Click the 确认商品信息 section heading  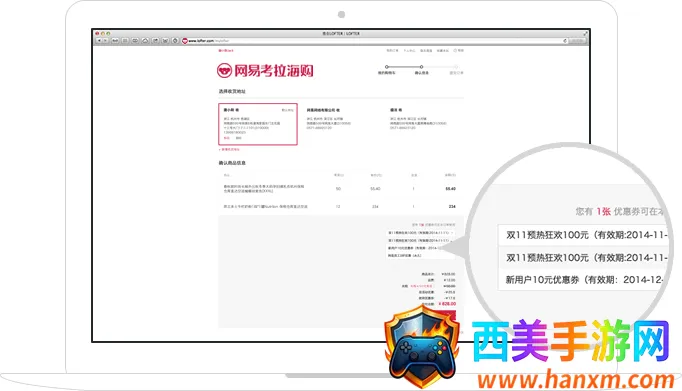pos(232,163)
